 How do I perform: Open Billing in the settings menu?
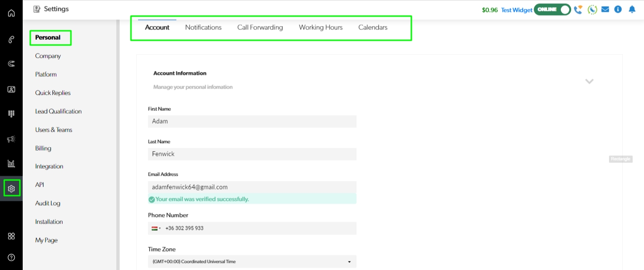click(43, 148)
